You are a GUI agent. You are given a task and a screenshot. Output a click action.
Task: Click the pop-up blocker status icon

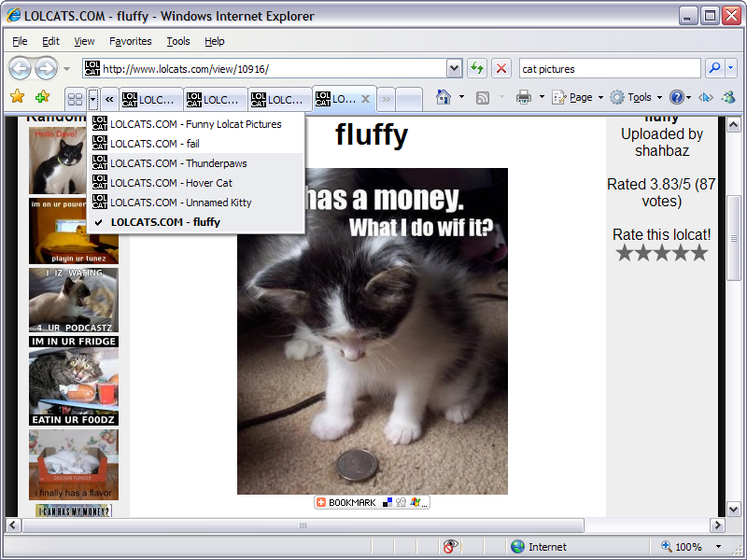click(x=451, y=547)
